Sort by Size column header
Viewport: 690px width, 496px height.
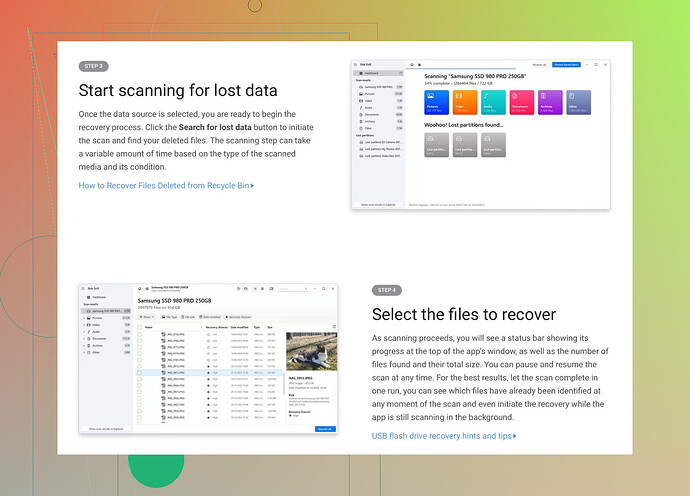pos(270,327)
